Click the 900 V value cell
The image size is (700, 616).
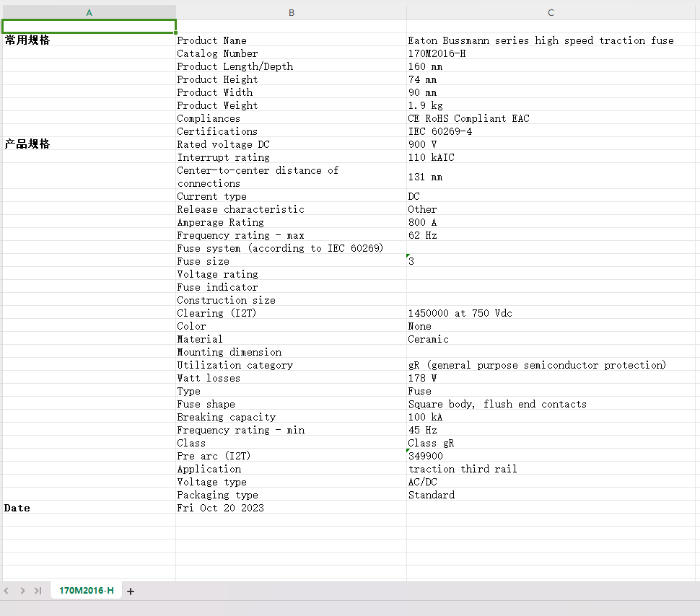pos(551,144)
